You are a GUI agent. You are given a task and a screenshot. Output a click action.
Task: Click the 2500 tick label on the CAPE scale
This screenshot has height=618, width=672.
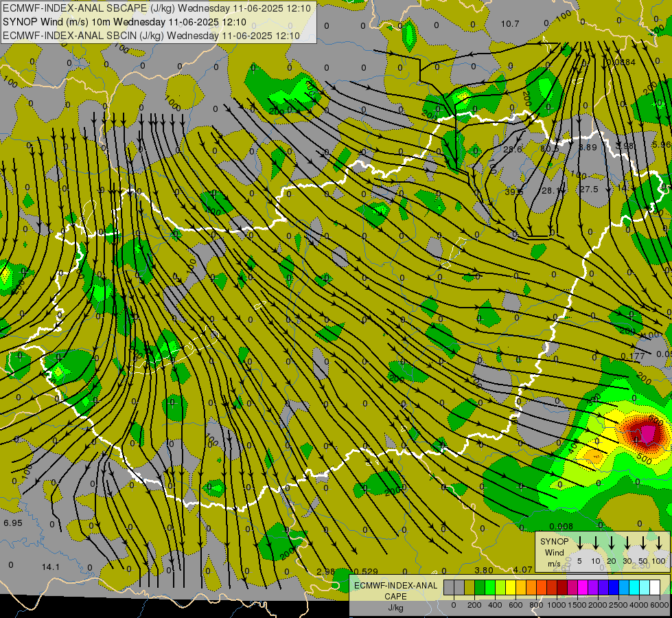point(618,605)
